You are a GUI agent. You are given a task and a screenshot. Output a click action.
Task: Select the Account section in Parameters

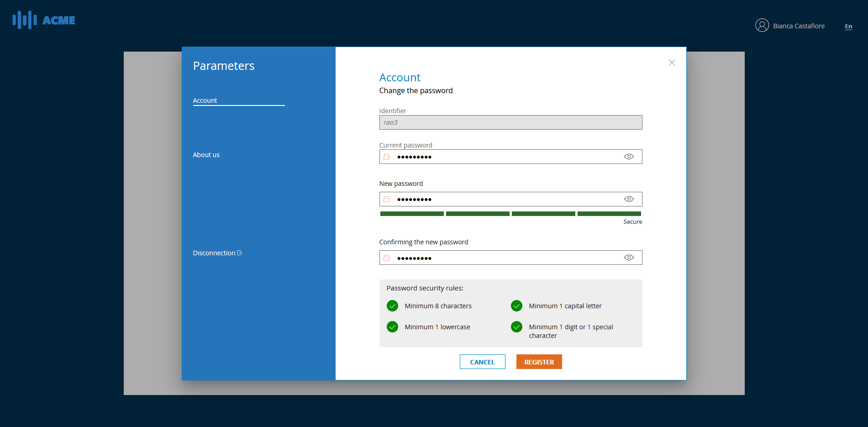click(x=205, y=100)
